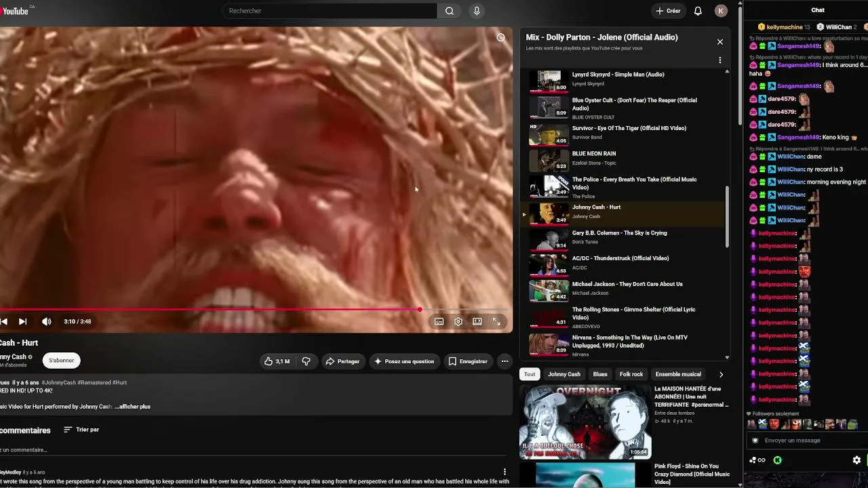Image resolution: width=868 pixels, height=488 pixels.
Task: Play Survivor - Eye Of The Tiger thumbnail
Action: (549, 134)
